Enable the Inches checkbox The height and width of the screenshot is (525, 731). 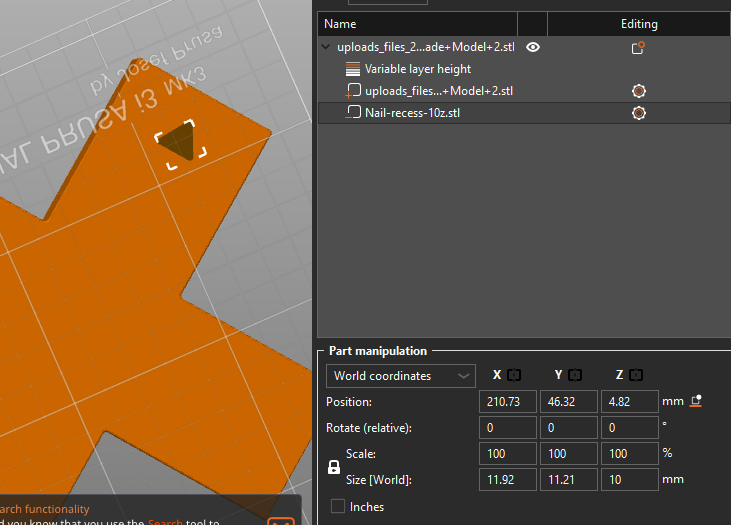[338, 506]
